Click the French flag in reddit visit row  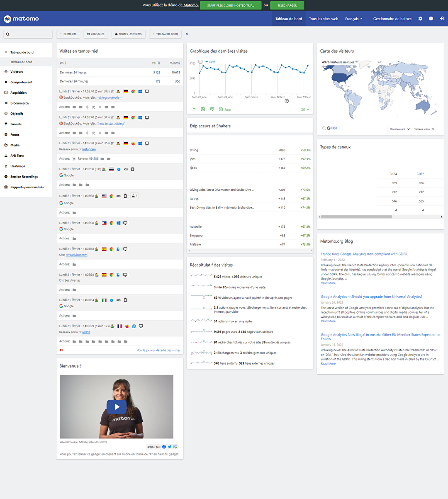tap(119, 326)
